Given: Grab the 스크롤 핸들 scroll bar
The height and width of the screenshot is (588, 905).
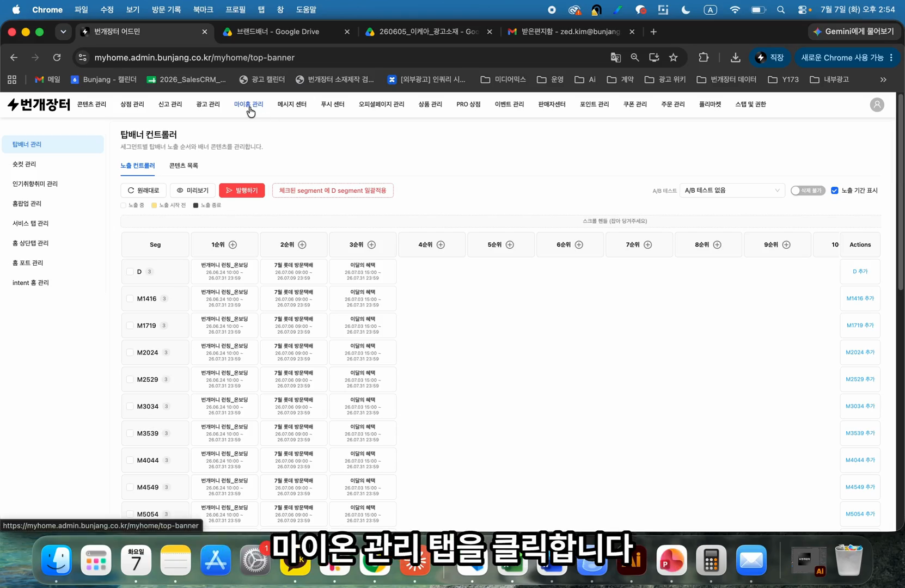Looking at the screenshot, I should [501, 221].
